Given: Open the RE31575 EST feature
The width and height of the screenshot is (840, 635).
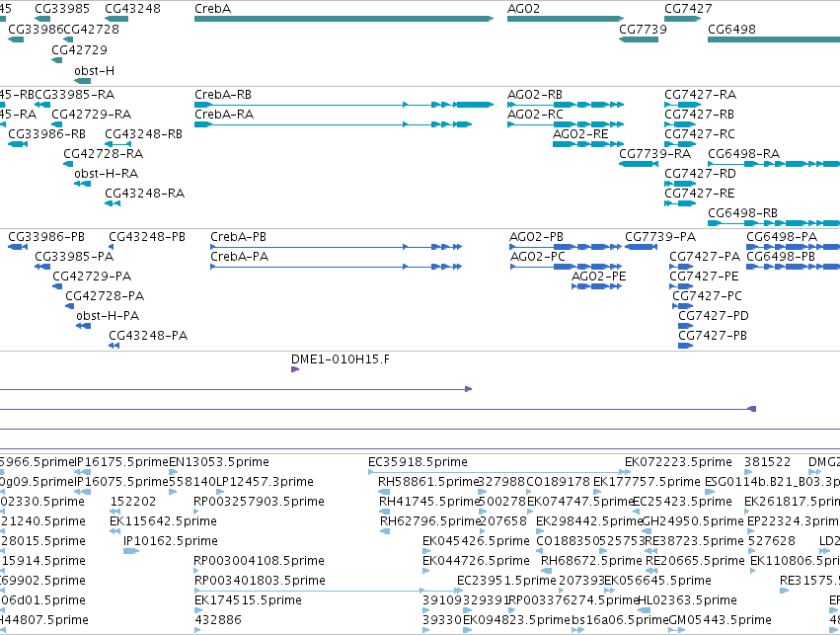Looking at the screenshot, I should (x=785, y=591).
